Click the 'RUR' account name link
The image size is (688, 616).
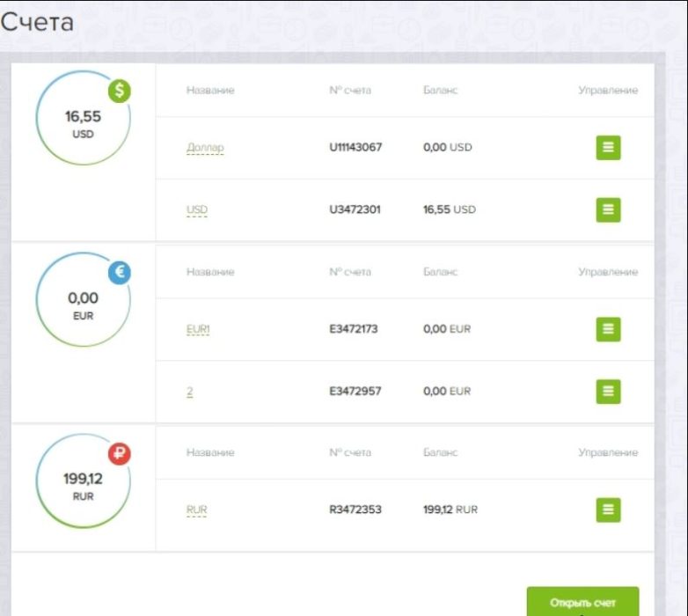coord(197,510)
